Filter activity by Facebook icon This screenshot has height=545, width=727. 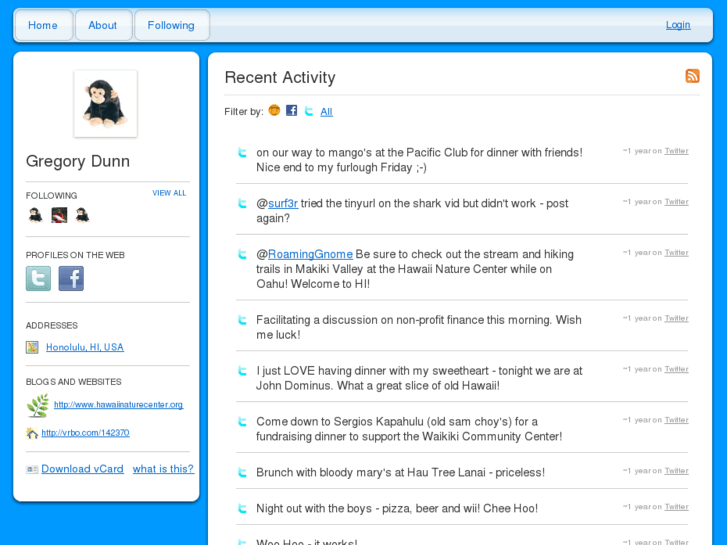291,110
